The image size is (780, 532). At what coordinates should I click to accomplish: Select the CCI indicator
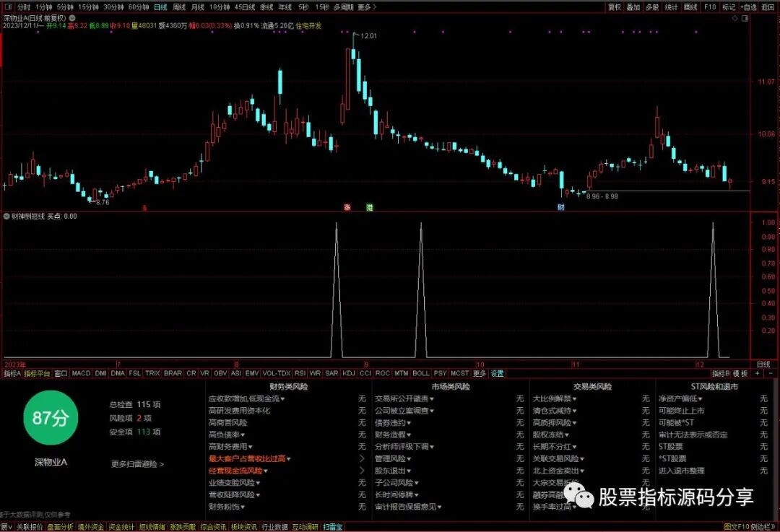click(x=365, y=373)
